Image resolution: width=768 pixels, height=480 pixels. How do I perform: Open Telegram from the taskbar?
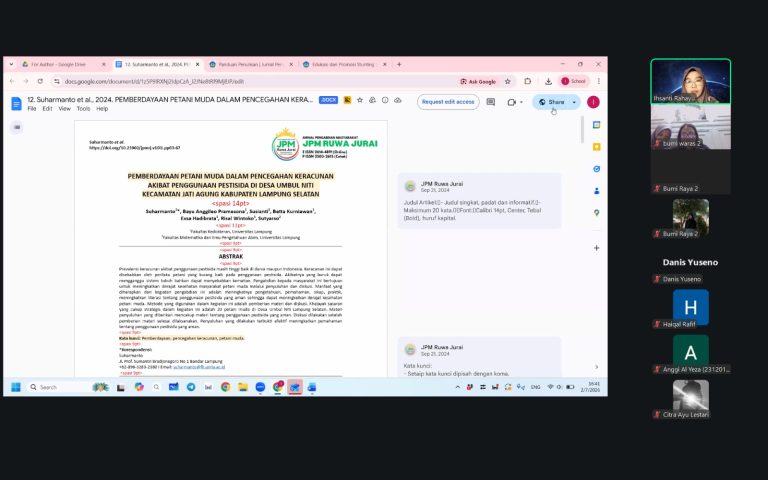191,387
